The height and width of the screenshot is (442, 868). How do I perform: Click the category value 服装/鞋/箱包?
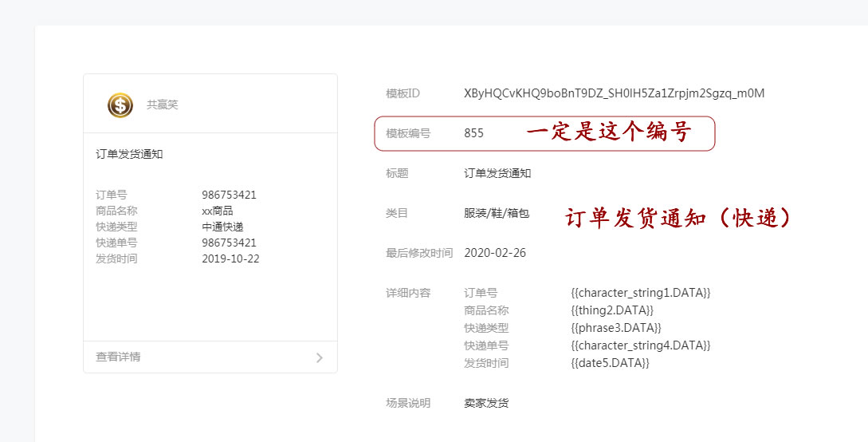point(497,213)
